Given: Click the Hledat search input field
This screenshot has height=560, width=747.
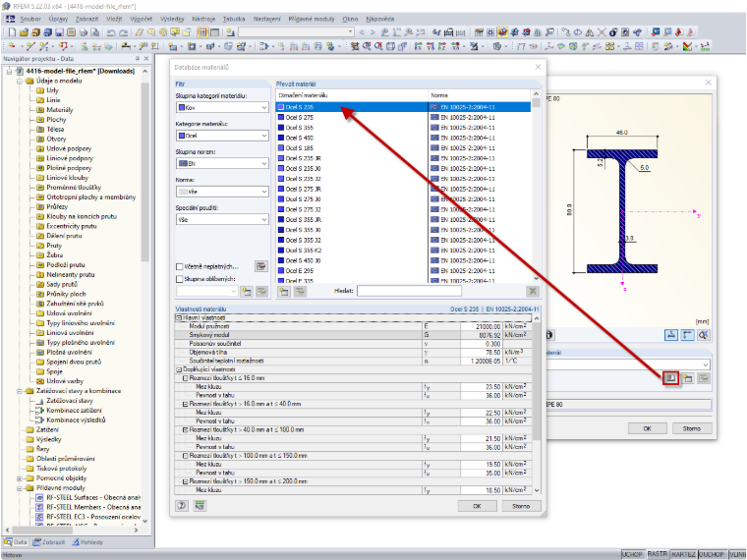Looking at the screenshot, I should [x=409, y=291].
